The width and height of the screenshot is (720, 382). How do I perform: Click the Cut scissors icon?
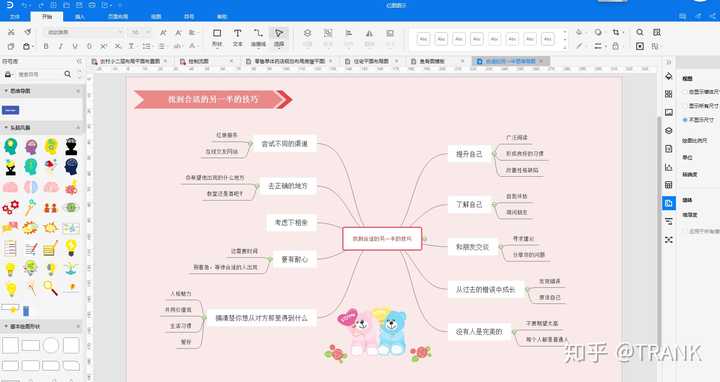click(x=11, y=32)
